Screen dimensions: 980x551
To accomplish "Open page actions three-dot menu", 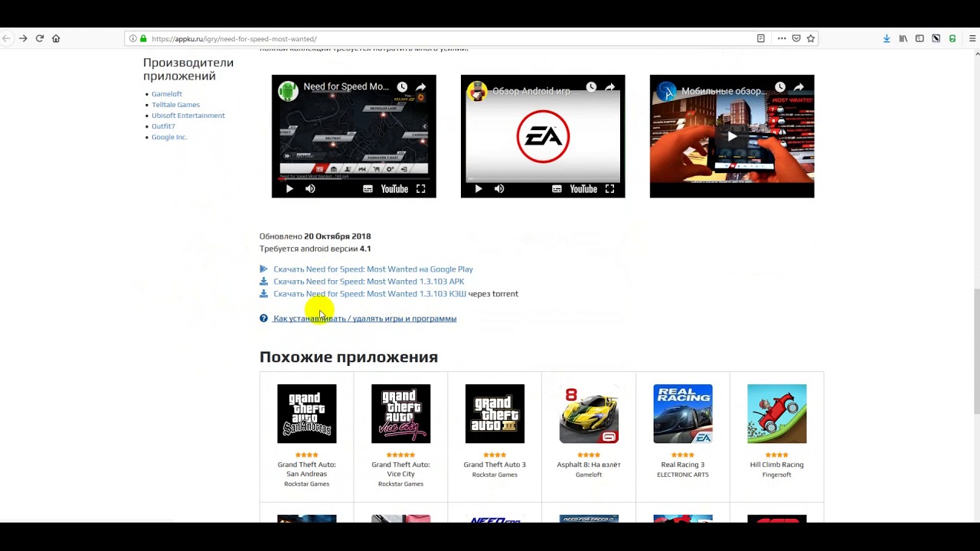I will click(x=781, y=38).
